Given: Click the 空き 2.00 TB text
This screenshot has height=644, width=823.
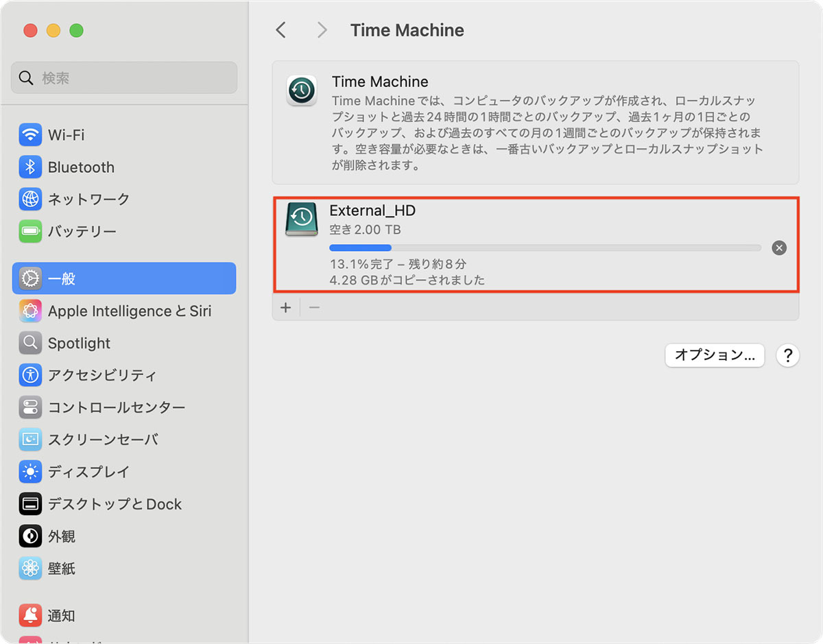Looking at the screenshot, I should pyautogui.click(x=365, y=230).
